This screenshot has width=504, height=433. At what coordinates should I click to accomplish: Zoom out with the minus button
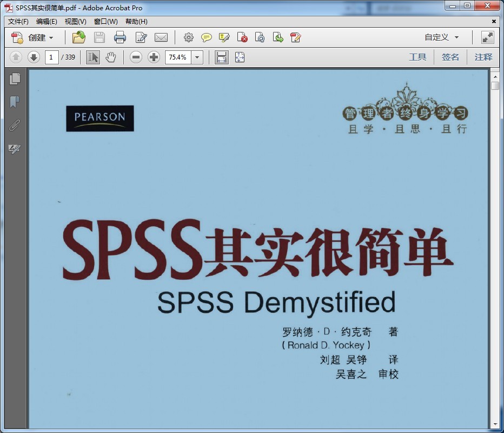(x=136, y=57)
